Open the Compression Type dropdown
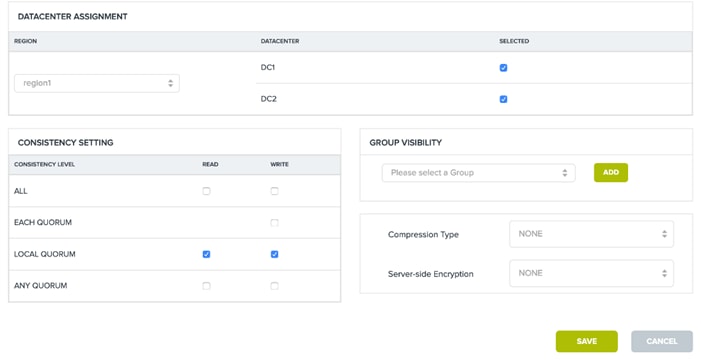The image size is (701, 360). 591,234
